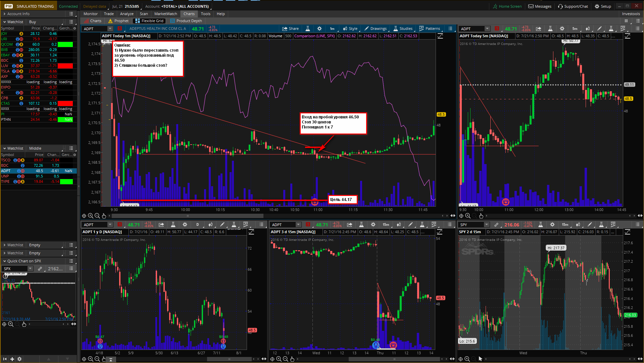Open the 1m timeframe selector
The width and height of the screenshot is (644, 363).
(x=332, y=29)
